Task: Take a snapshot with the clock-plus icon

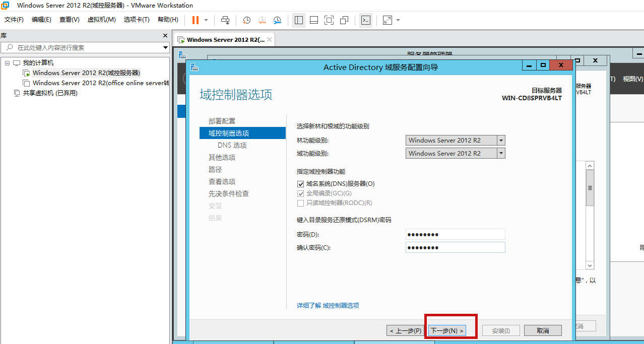Action: [246, 20]
